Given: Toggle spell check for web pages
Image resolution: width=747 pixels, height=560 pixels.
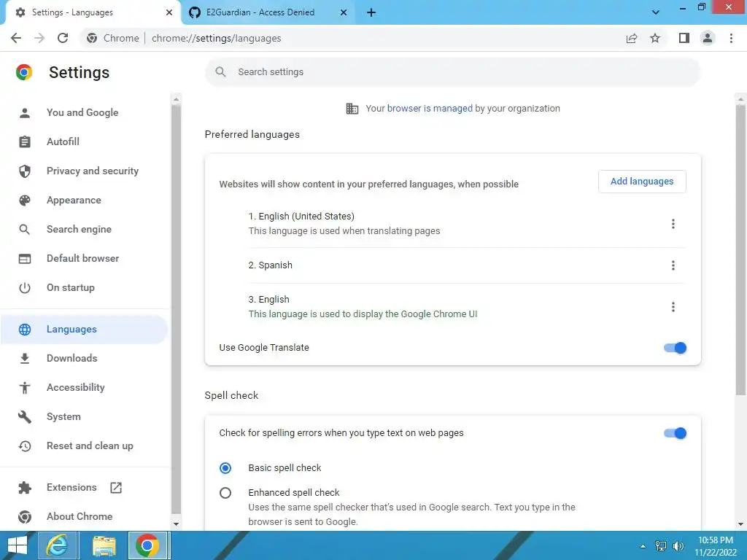Looking at the screenshot, I should point(675,433).
